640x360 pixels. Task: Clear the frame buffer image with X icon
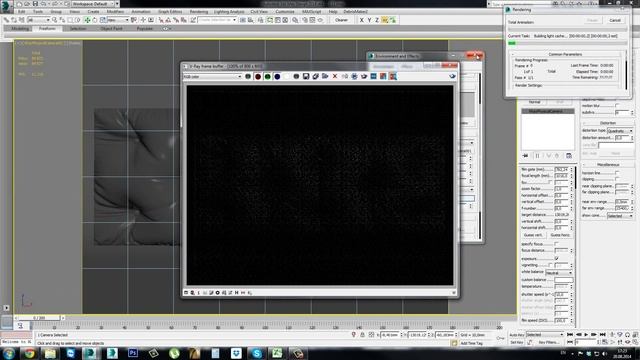[335, 76]
